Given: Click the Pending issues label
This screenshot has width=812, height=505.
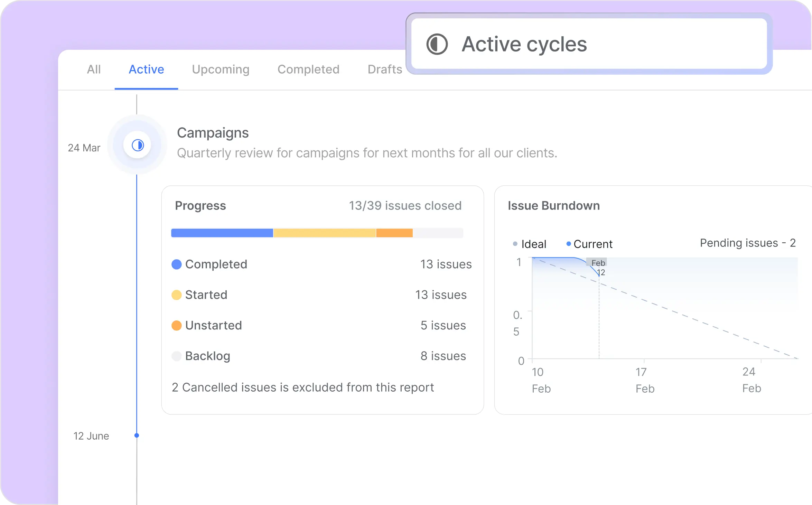Looking at the screenshot, I should pos(747,243).
